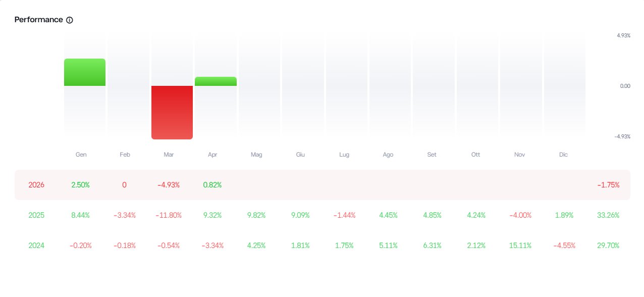The height and width of the screenshot is (297, 644).
Task: Click the red March performance bar
Action: 172,112
